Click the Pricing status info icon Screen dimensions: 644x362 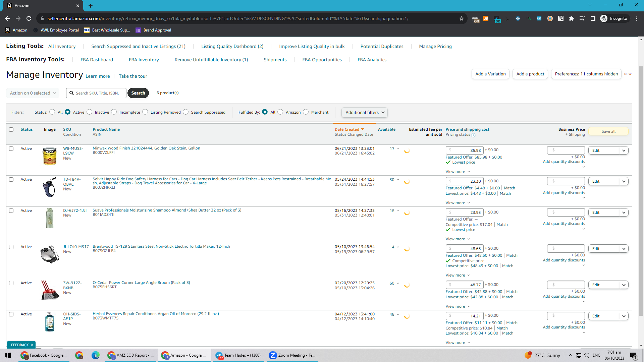pos(473,135)
